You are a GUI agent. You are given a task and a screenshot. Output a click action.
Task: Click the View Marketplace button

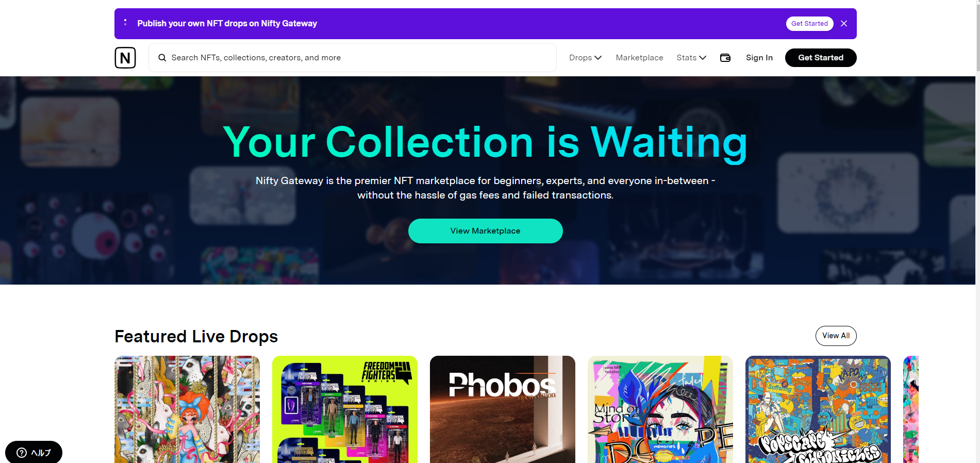point(485,231)
